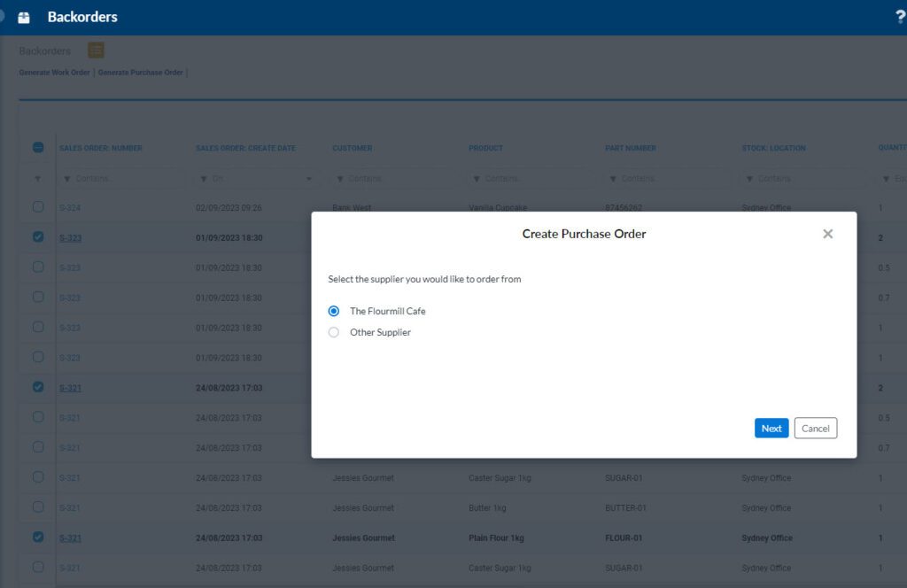Viewport: 907px width, 588px height.
Task: Open the bold S-323 sales order link
Action: click(x=70, y=237)
